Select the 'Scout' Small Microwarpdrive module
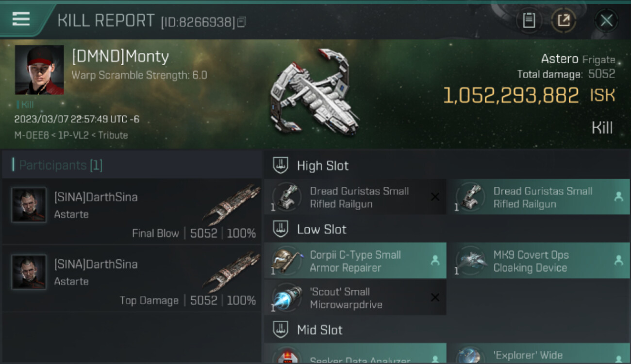This screenshot has width=631, height=364. [355, 298]
